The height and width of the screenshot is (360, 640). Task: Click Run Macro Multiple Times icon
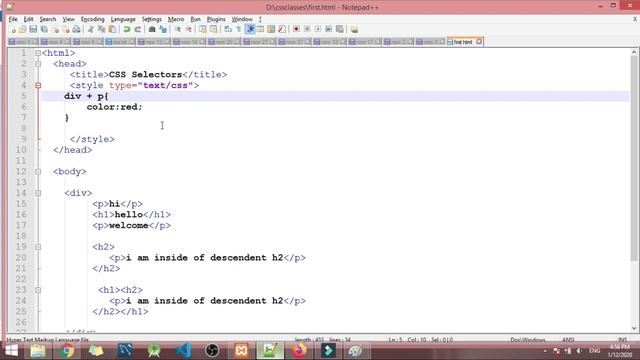(329, 29)
